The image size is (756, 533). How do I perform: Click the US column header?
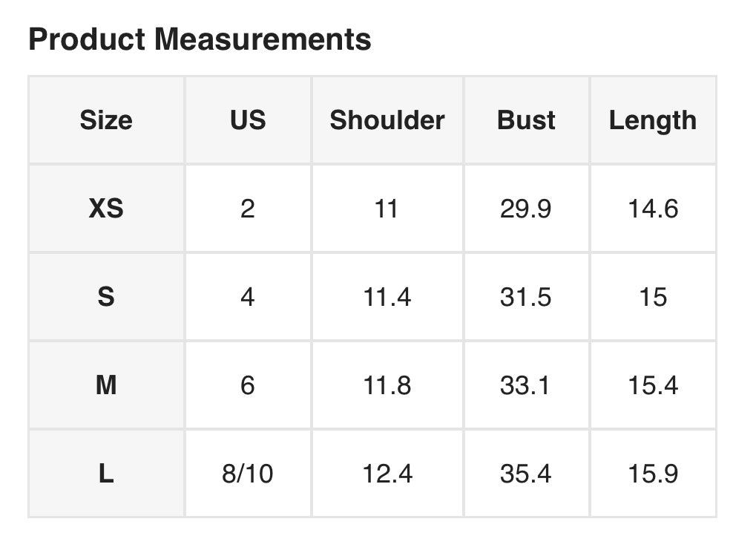[248, 120]
